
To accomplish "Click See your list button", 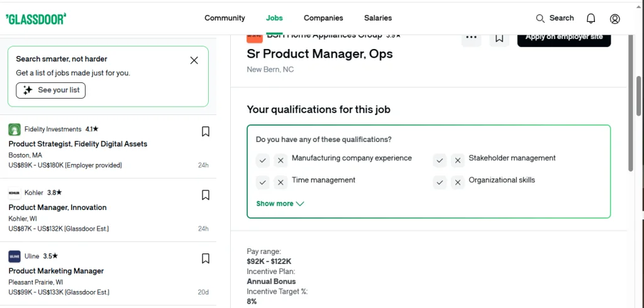I will coord(50,91).
